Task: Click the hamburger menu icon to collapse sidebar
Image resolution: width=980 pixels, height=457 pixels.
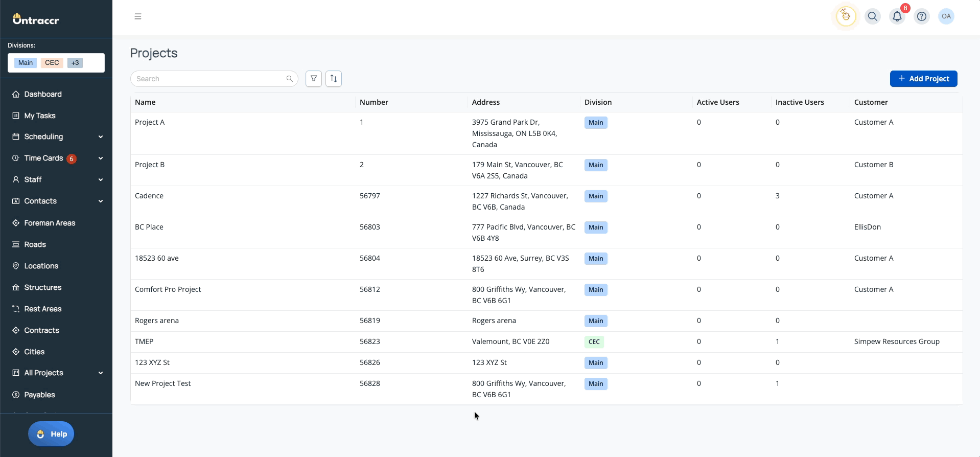Action: click(138, 16)
